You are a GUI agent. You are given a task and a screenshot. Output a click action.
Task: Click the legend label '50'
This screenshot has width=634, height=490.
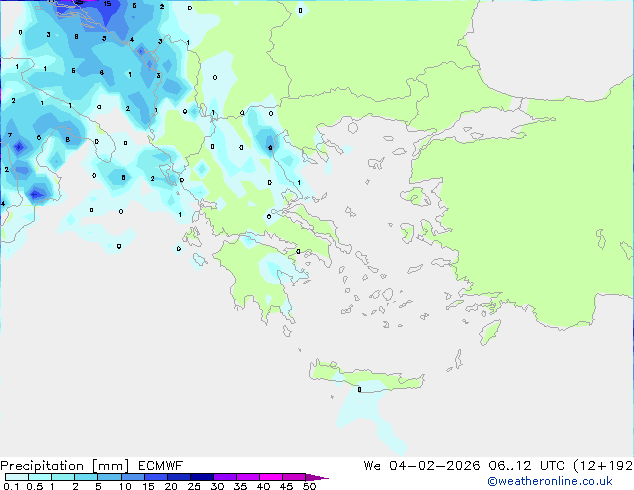[x=310, y=486]
